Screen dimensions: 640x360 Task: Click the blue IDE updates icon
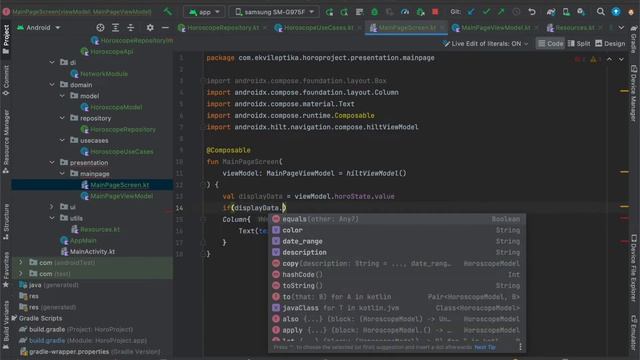click(616, 12)
